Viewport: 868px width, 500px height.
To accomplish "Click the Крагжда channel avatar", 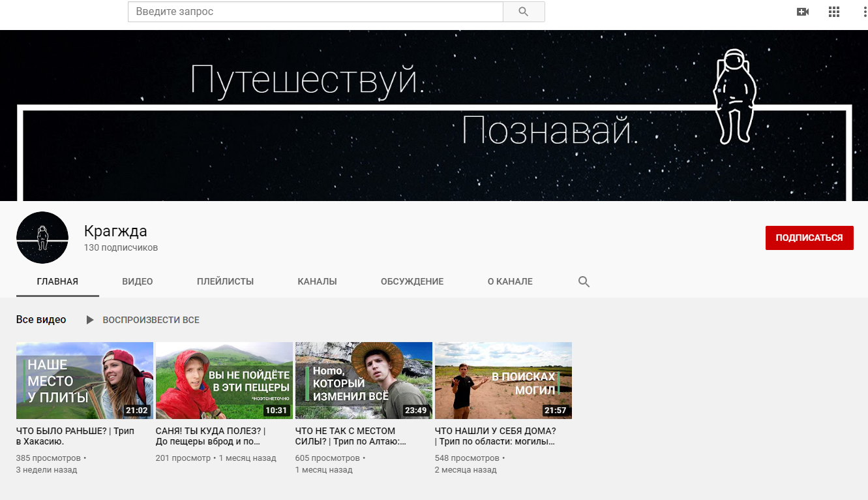I will coord(42,238).
